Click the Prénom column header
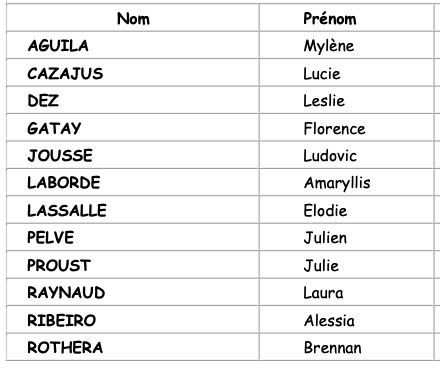The image size is (440, 368). [347, 18]
